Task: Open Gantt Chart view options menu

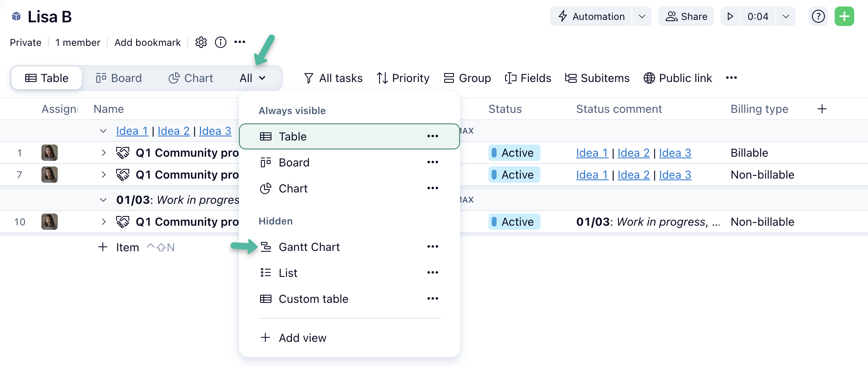Action: [432, 246]
